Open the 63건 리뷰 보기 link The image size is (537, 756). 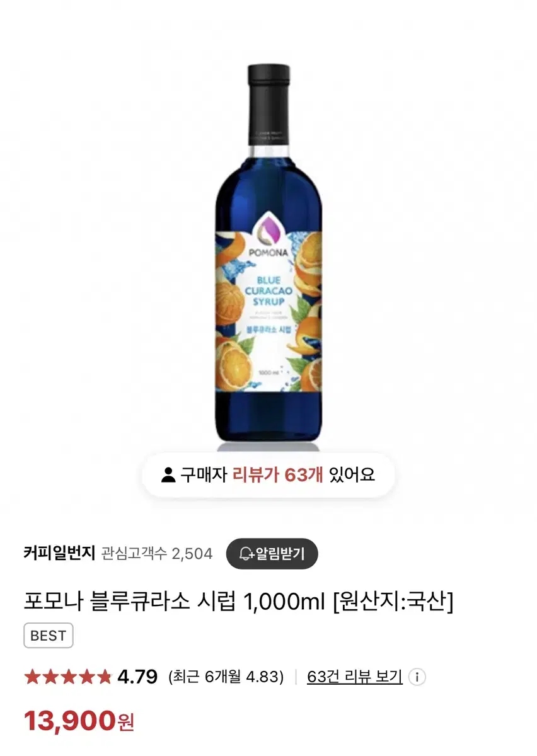[355, 677]
